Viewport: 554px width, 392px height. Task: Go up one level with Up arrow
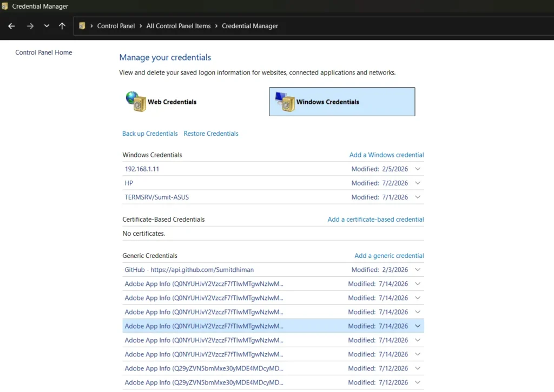[62, 26]
